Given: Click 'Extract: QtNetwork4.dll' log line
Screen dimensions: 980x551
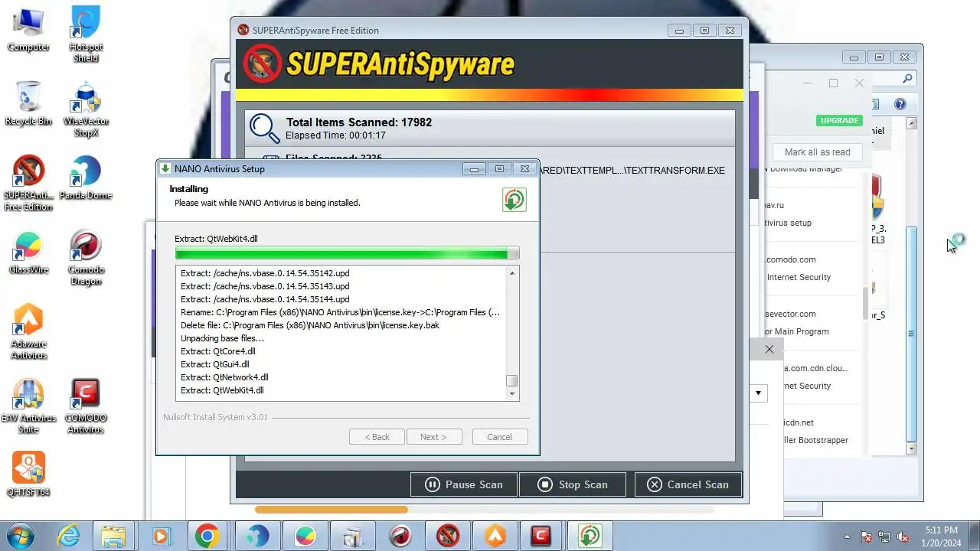Looking at the screenshot, I should pos(224,377).
